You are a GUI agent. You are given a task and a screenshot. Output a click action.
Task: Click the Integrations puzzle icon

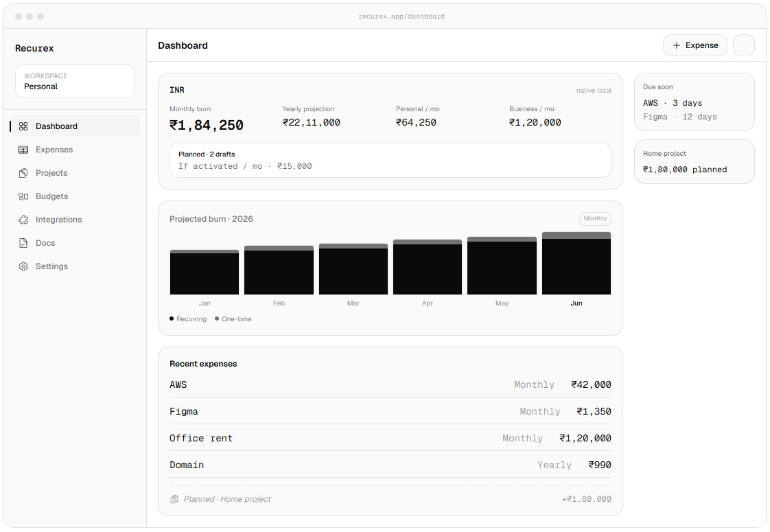(x=23, y=220)
